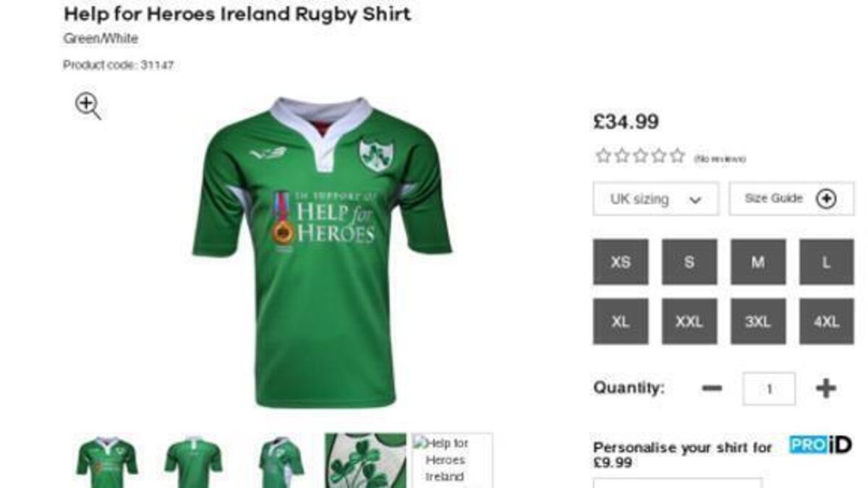Select size 3XL

click(x=758, y=322)
